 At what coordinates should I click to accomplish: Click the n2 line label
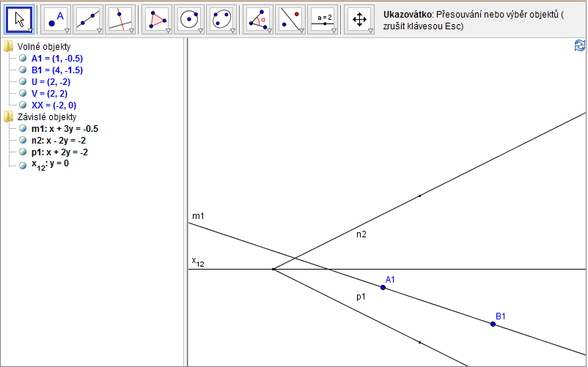[x=361, y=234]
